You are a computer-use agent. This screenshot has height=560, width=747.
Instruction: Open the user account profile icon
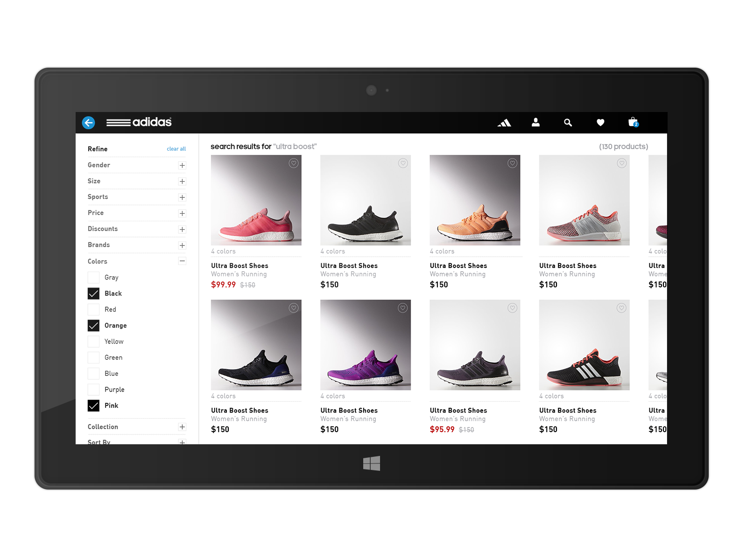(x=536, y=122)
